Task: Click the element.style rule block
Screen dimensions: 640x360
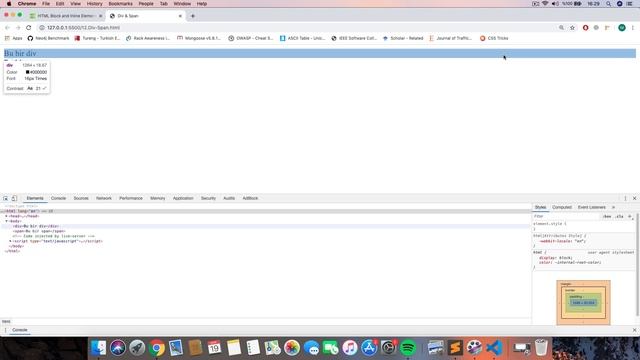Action: tap(584, 226)
